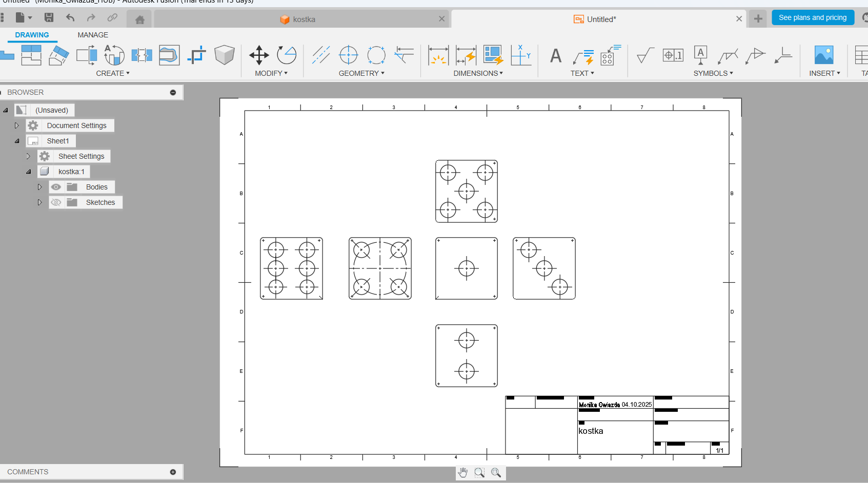Select the Pan hand tool
The height and width of the screenshot is (483, 868).
pos(463,473)
